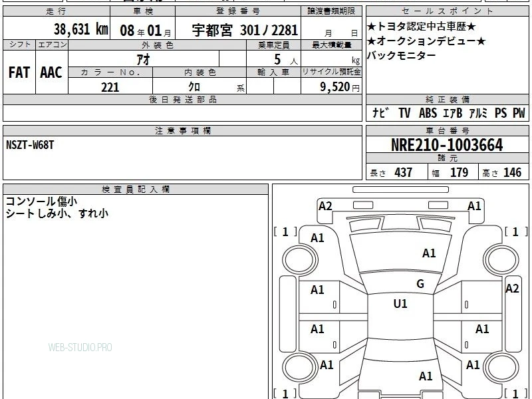Click the エアコン header cell

click(x=52, y=45)
